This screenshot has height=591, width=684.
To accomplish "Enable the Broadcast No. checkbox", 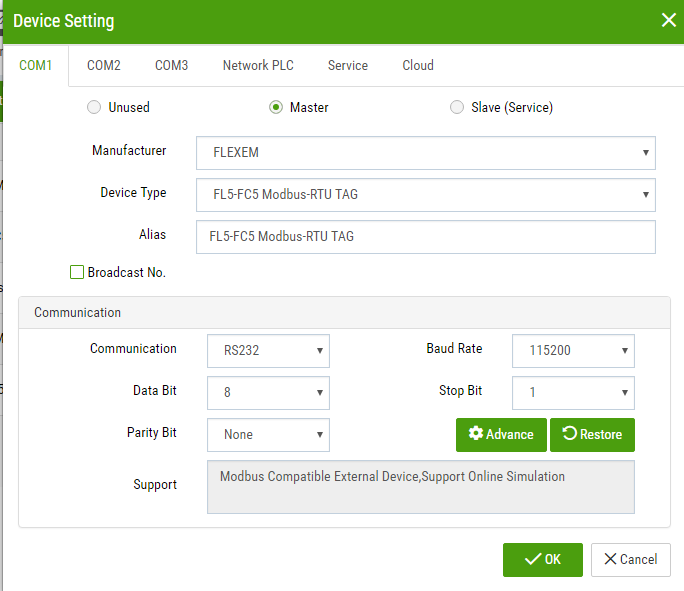I will point(77,272).
